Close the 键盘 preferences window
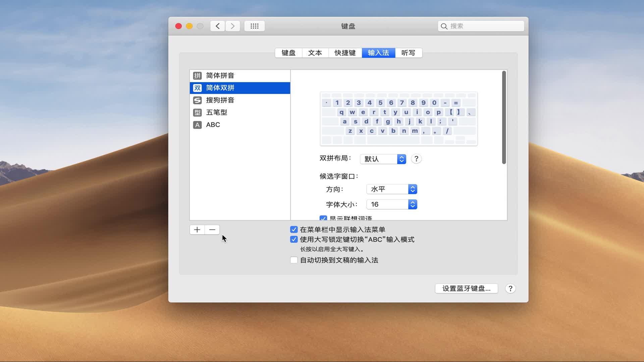644x362 pixels. (178, 26)
